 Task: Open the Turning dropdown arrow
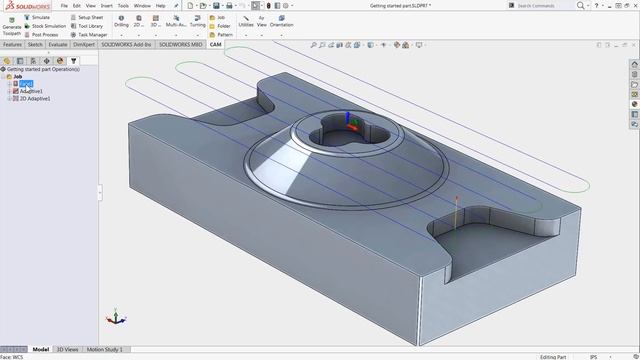198,36
